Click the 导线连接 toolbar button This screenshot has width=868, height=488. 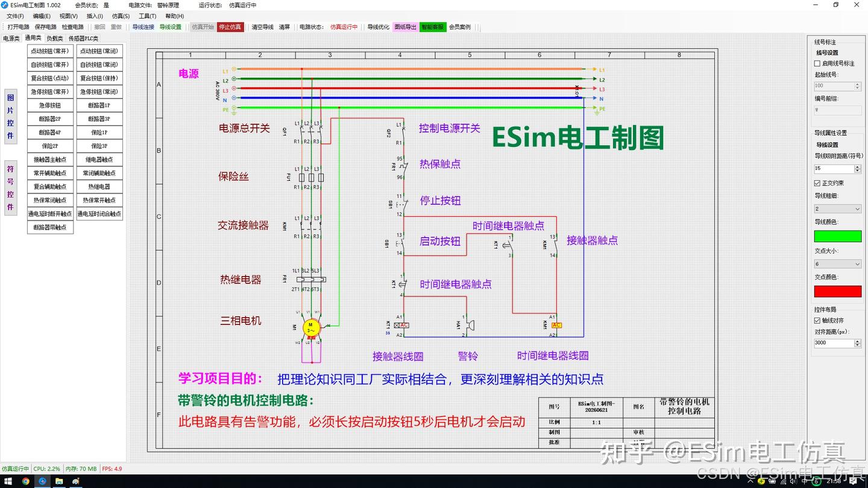143,27
